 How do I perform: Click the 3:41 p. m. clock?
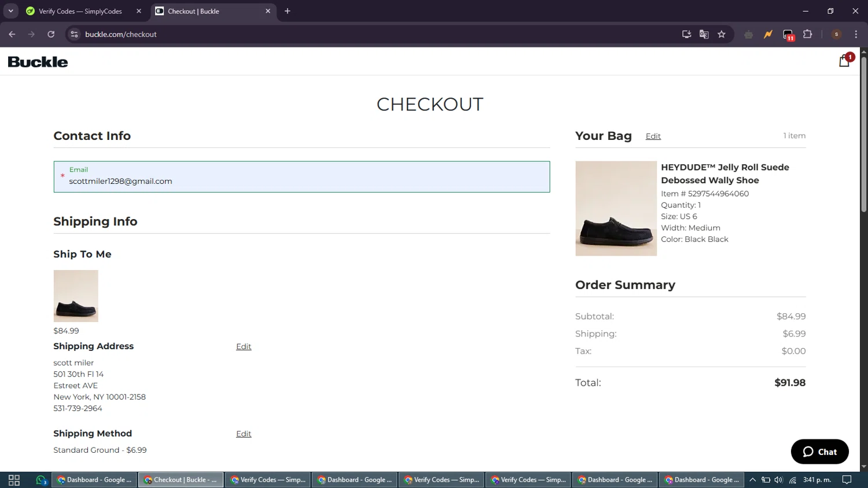point(817,480)
